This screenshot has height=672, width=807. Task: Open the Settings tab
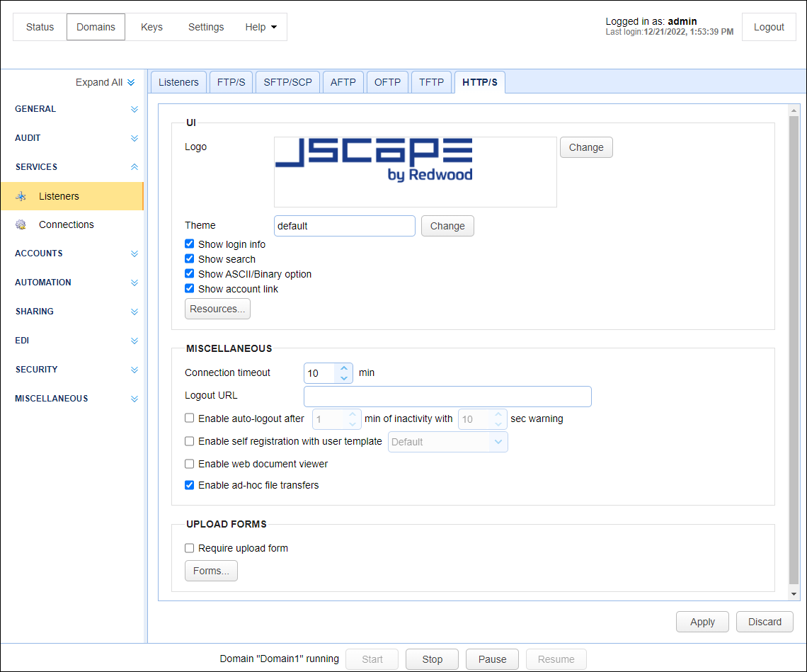coord(206,27)
